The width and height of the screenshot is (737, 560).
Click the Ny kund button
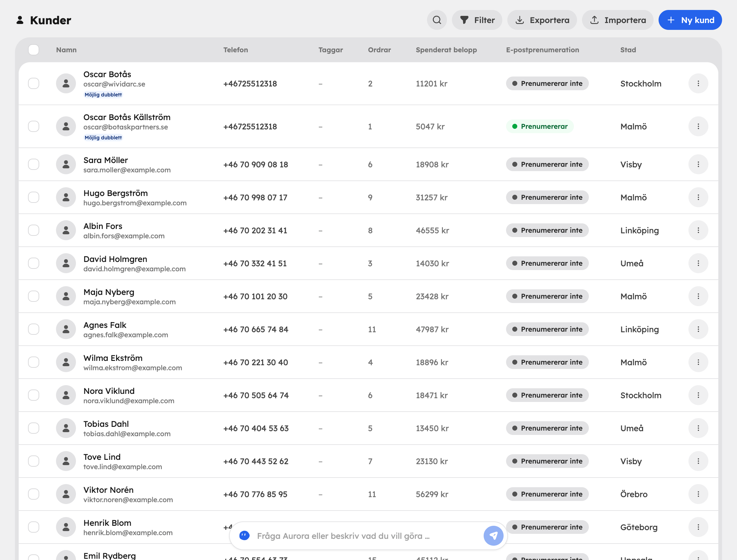point(690,20)
